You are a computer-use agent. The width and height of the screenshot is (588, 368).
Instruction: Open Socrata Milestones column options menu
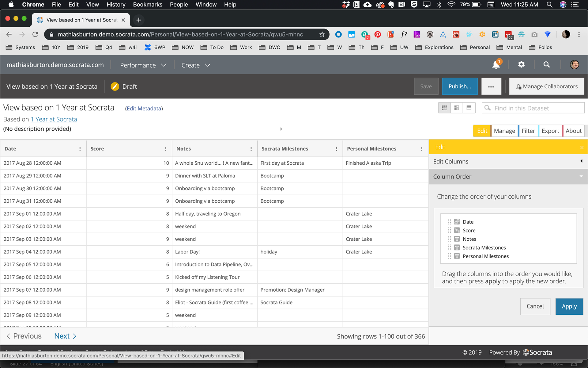[x=336, y=149]
